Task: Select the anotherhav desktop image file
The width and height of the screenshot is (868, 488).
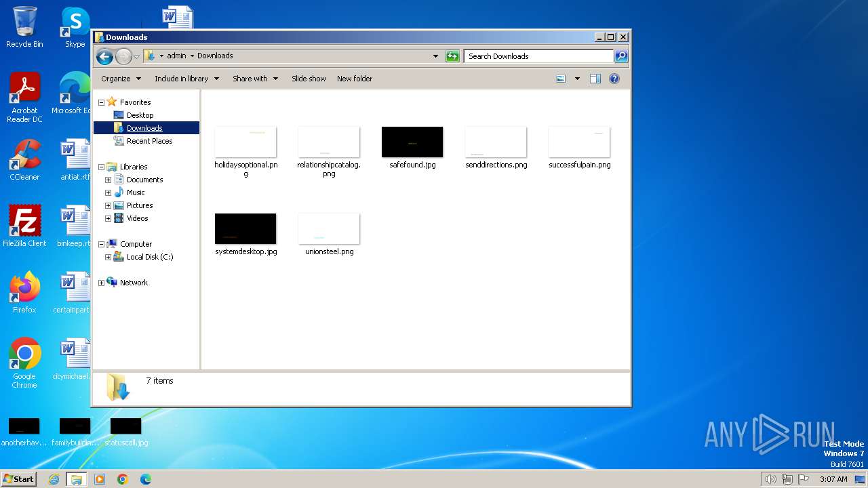Action: tap(24, 432)
